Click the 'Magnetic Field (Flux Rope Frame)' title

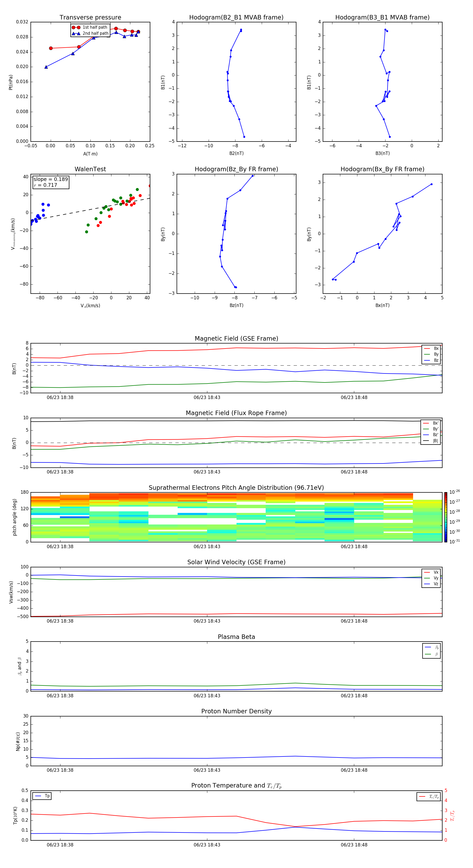(236, 413)
